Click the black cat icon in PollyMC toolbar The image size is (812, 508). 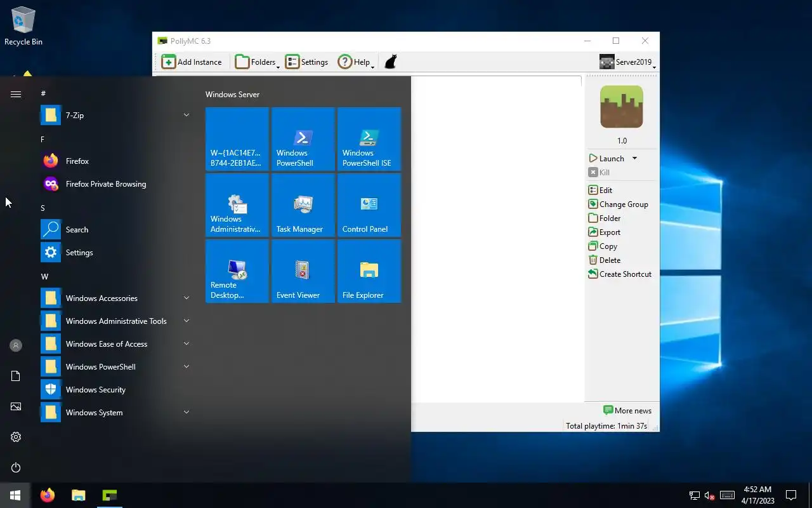(391, 62)
